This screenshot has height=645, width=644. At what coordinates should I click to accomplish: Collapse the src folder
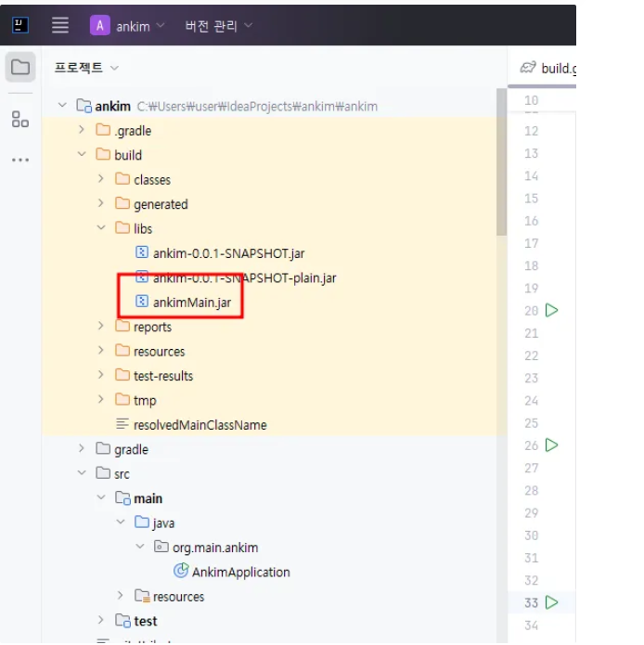[x=82, y=473]
